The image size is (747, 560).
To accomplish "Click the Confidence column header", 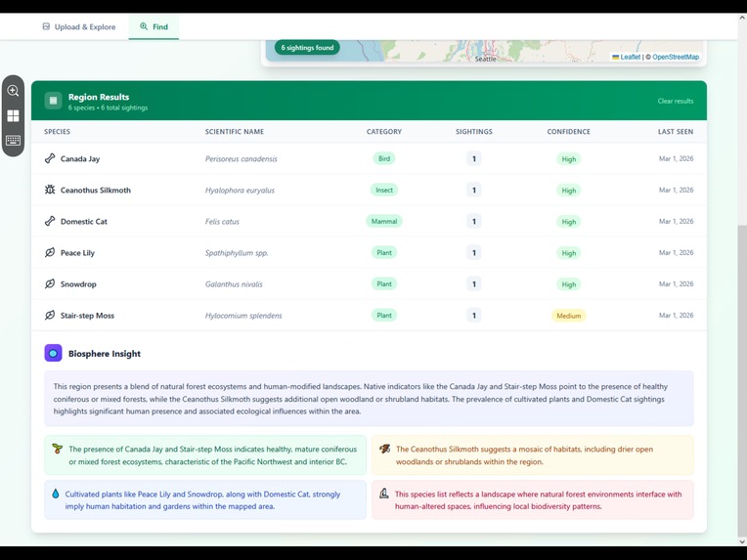I will [568, 131].
